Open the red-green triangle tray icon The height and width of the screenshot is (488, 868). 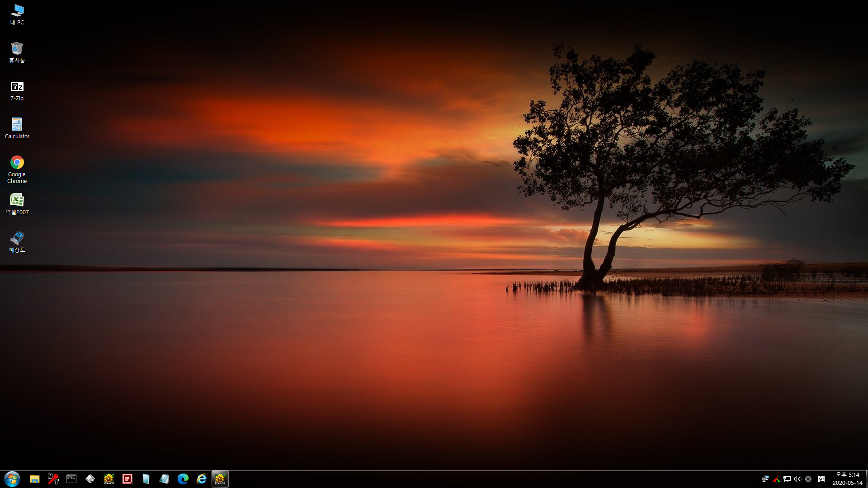(x=776, y=479)
